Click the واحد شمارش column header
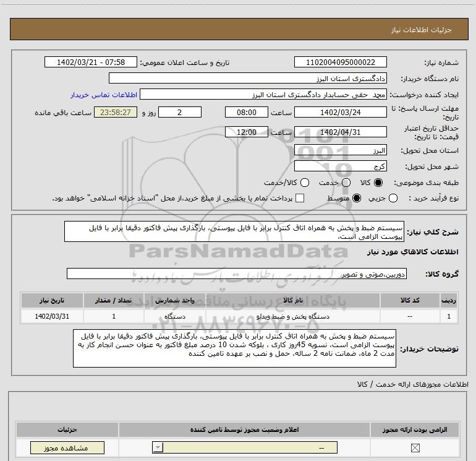 pos(175,301)
